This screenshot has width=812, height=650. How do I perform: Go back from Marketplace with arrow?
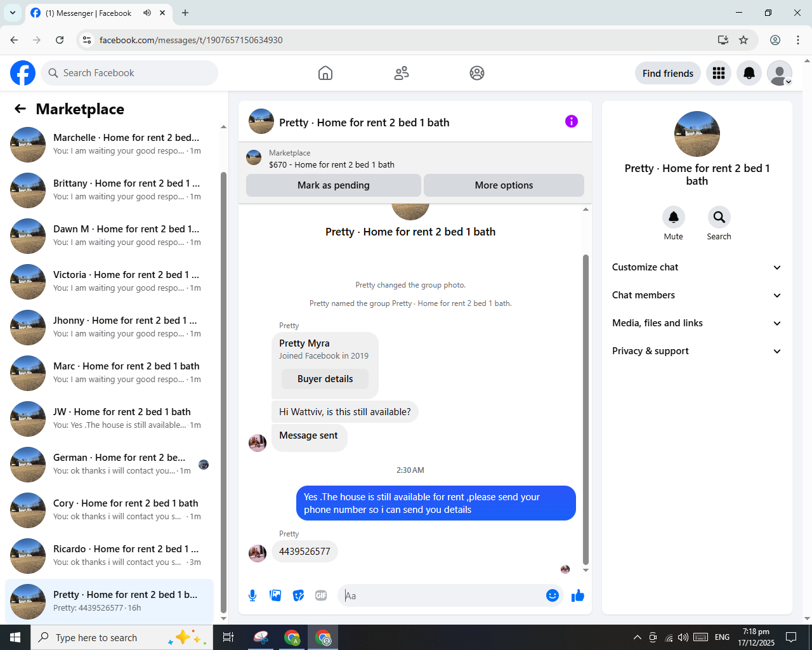point(20,109)
